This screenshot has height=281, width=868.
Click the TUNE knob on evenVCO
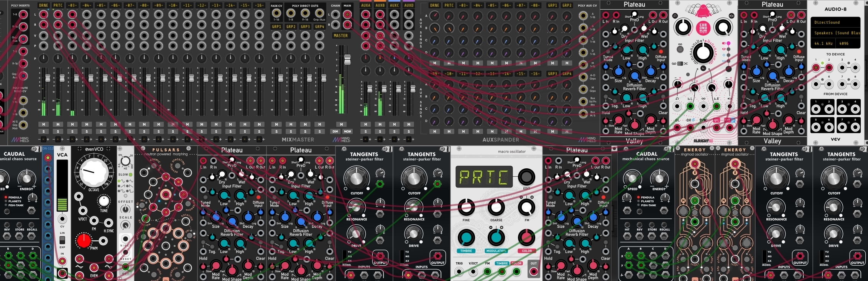click(104, 201)
